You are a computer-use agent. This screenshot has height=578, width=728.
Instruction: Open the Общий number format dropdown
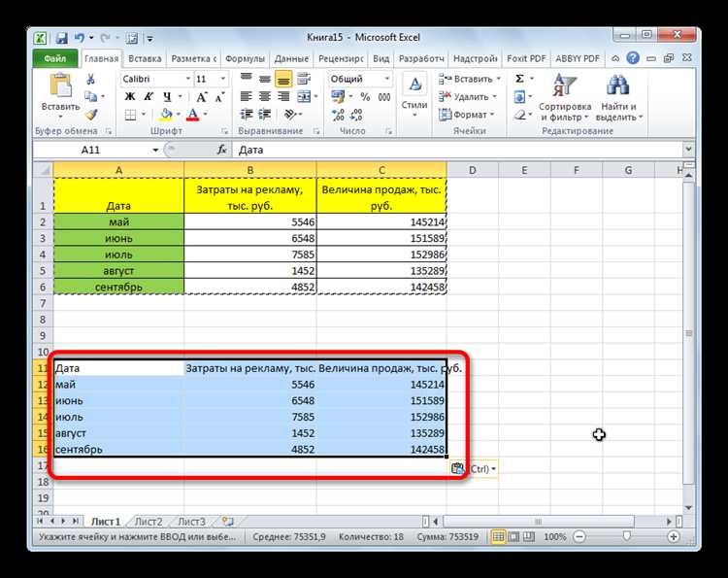[386, 79]
